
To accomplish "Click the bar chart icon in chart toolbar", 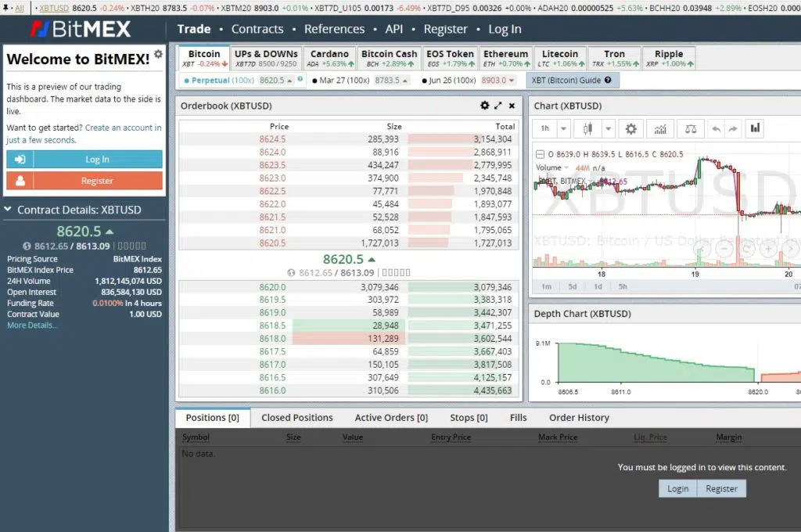I will click(x=755, y=128).
